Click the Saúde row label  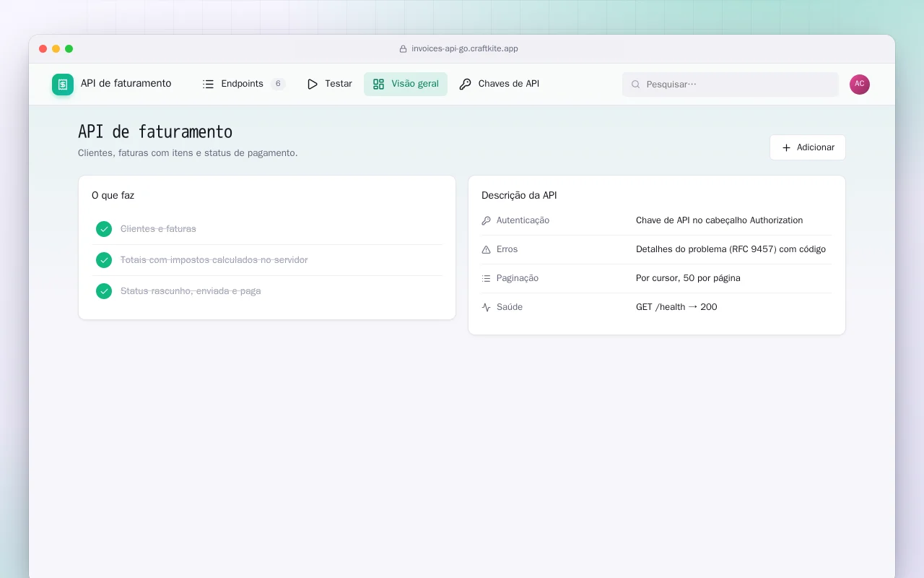(x=510, y=307)
